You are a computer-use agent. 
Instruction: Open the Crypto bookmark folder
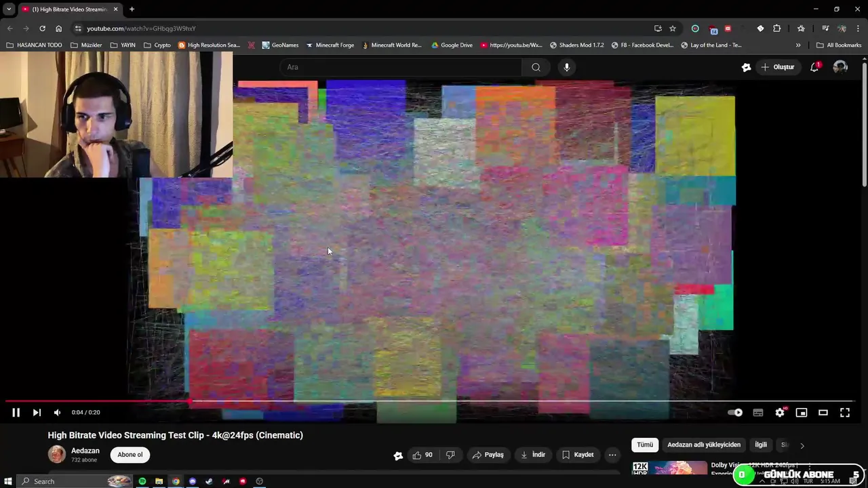[157, 45]
